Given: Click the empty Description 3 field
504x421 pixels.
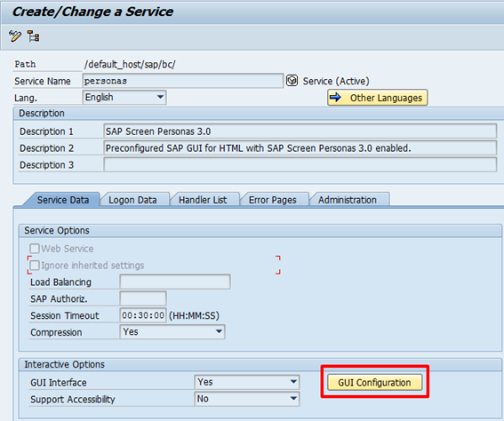Looking at the screenshot, I should pos(300,164).
